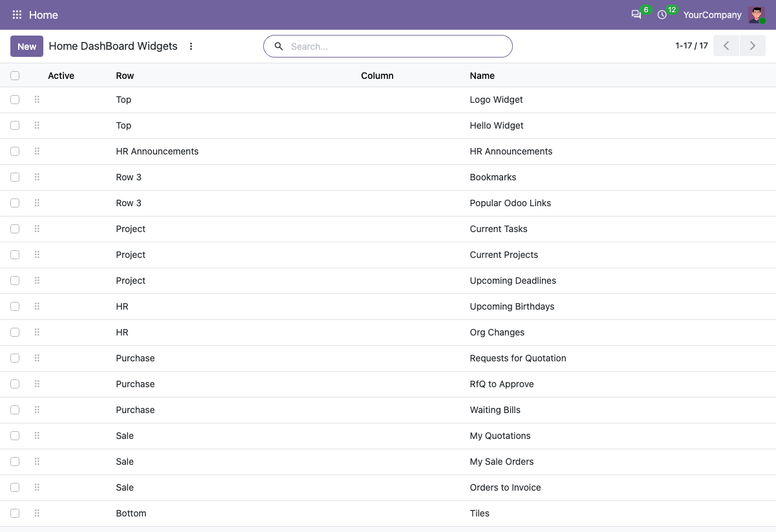The width and height of the screenshot is (776, 532).
Task: Tick the Upcoming Birthdays row checkbox
Action: [15, 306]
